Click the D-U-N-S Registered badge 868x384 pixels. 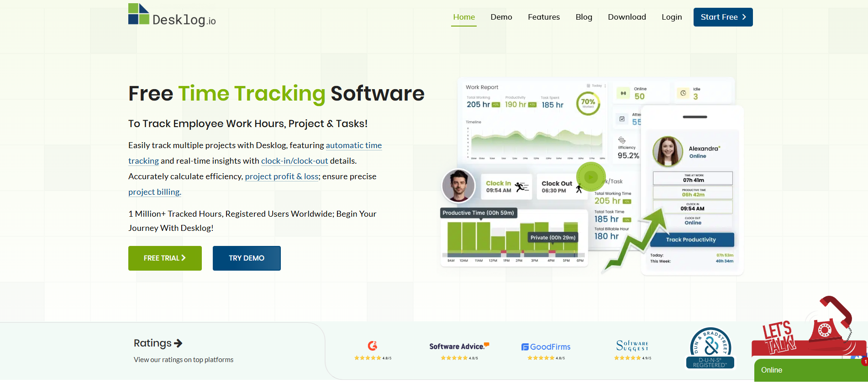(710, 348)
